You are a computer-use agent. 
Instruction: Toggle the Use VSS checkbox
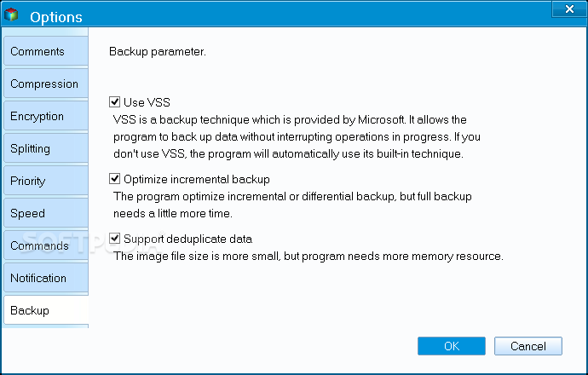[x=114, y=102]
